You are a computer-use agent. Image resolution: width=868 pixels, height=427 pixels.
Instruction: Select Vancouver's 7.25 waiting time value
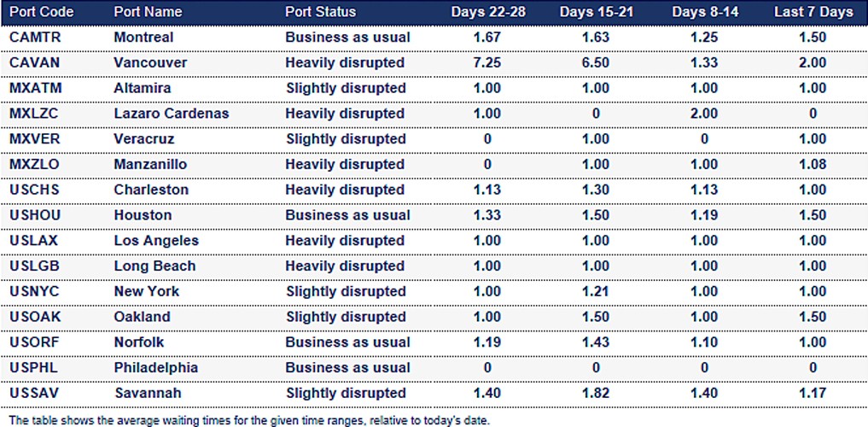point(486,63)
